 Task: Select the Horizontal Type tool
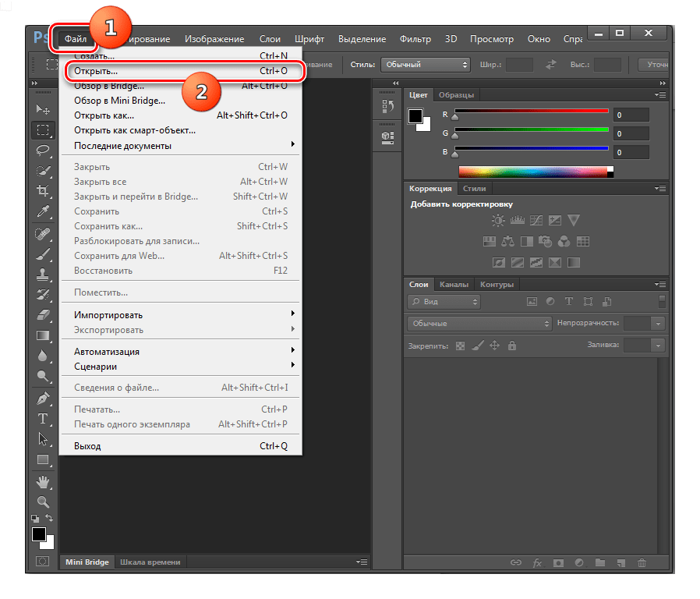pos(43,419)
